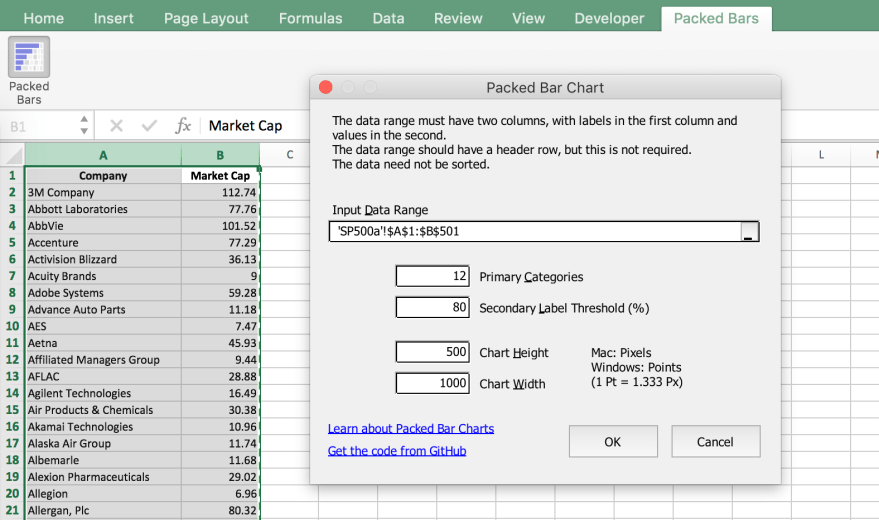This screenshot has height=520, width=879.
Task: Click the Chart Height input box
Action: click(432, 352)
